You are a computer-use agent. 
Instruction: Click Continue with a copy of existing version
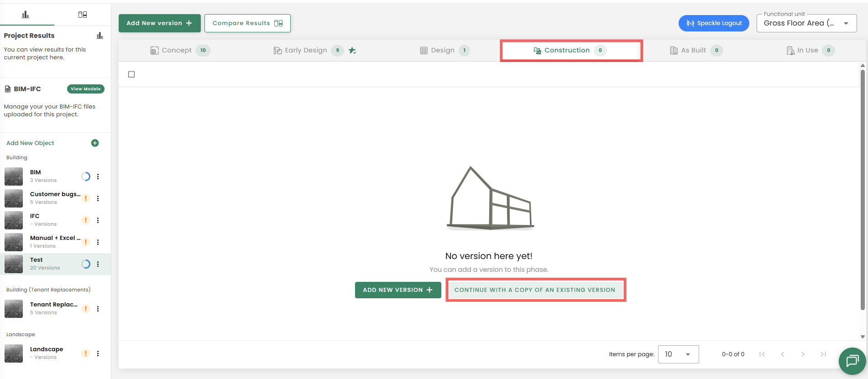pos(535,290)
